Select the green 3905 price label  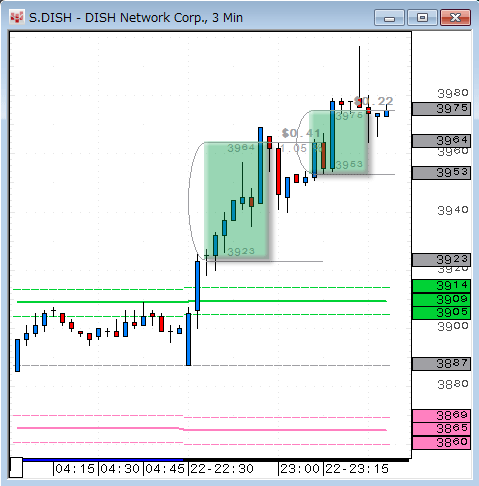(441, 313)
